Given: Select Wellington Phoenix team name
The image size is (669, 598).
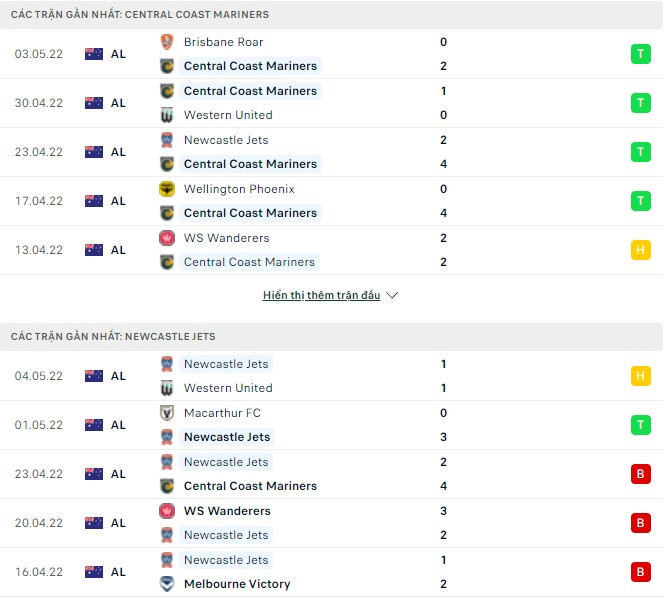Looking at the screenshot, I should (239, 189).
